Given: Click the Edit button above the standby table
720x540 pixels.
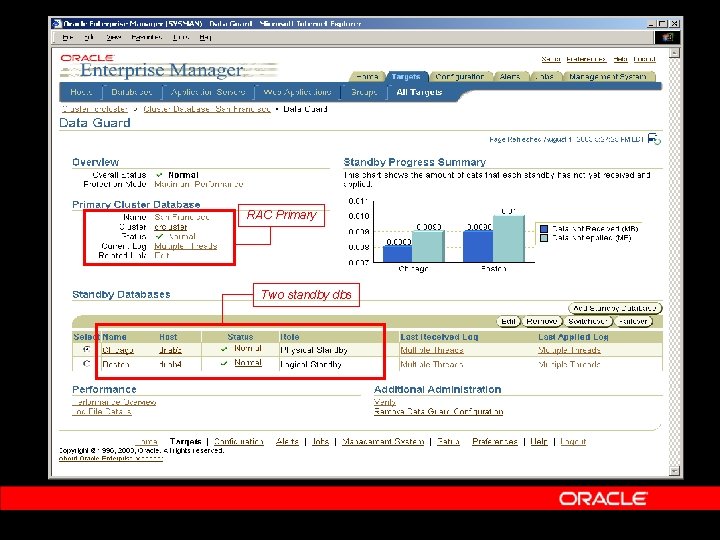Looking at the screenshot, I should [508, 321].
